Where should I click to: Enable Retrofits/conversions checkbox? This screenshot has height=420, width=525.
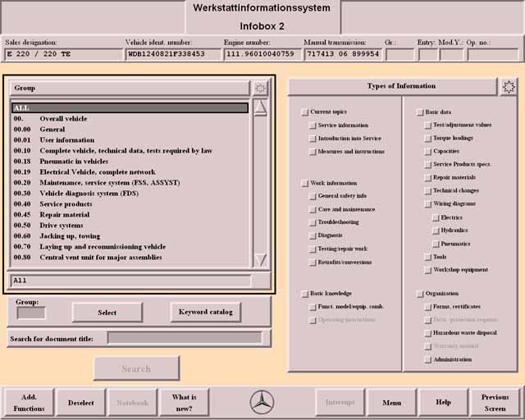pyautogui.click(x=313, y=262)
